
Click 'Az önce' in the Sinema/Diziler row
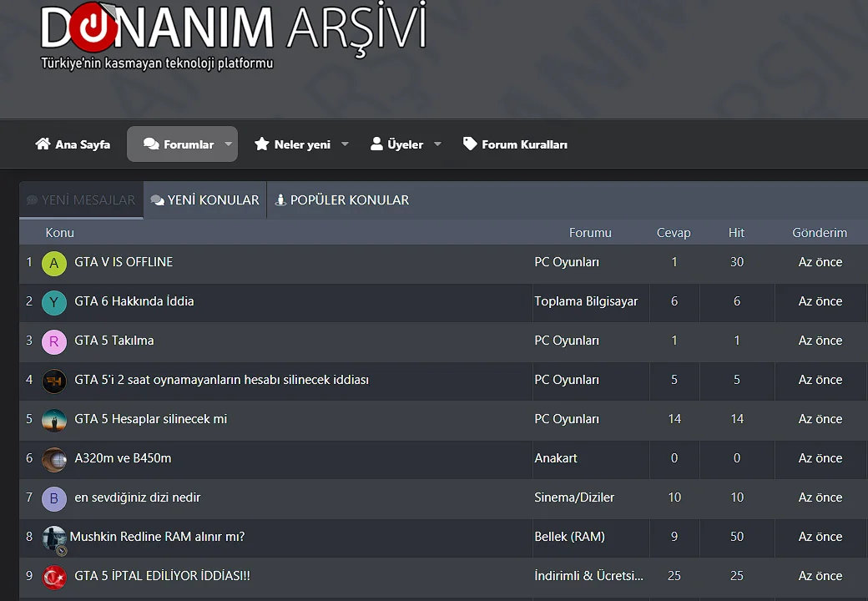(820, 497)
